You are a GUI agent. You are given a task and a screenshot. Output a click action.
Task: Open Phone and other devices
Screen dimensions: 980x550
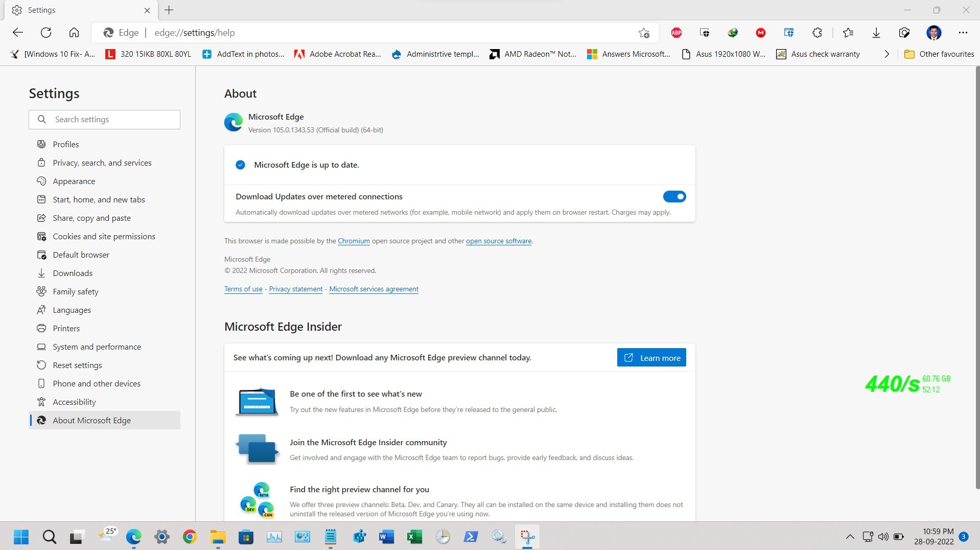click(105, 383)
